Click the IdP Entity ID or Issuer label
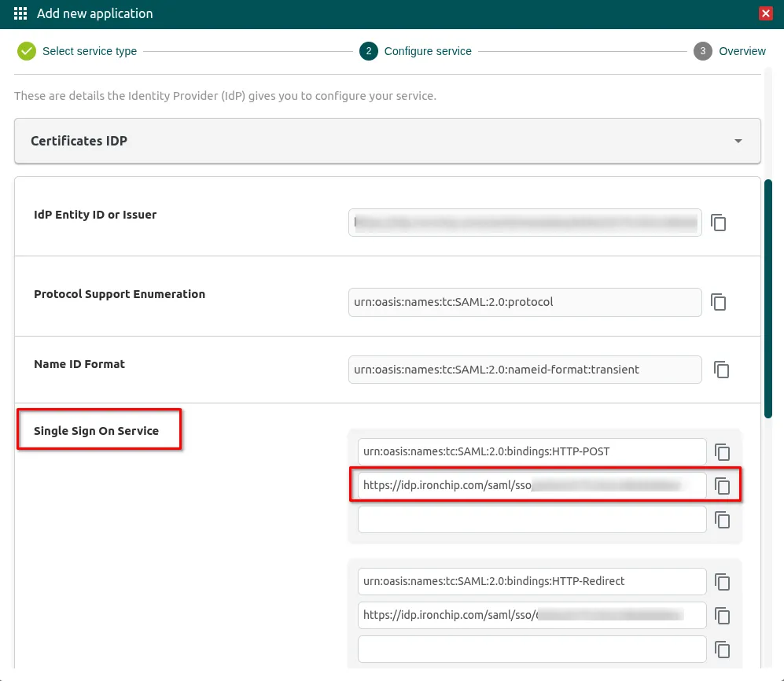Image resolution: width=784 pixels, height=681 pixels. click(x=95, y=215)
